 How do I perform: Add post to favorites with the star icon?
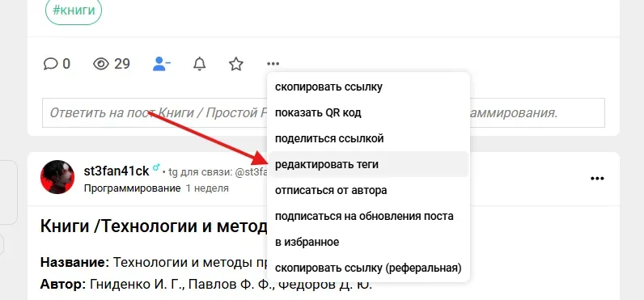coord(236,64)
